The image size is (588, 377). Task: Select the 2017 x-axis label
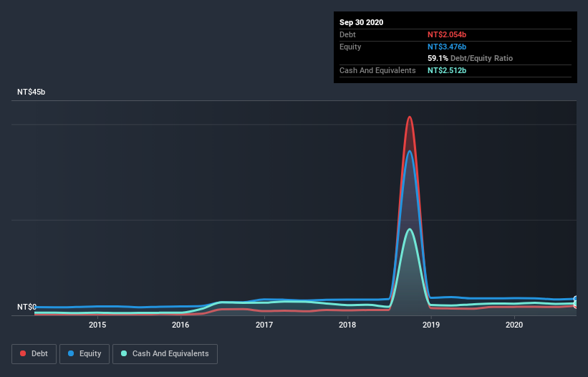[x=264, y=325]
